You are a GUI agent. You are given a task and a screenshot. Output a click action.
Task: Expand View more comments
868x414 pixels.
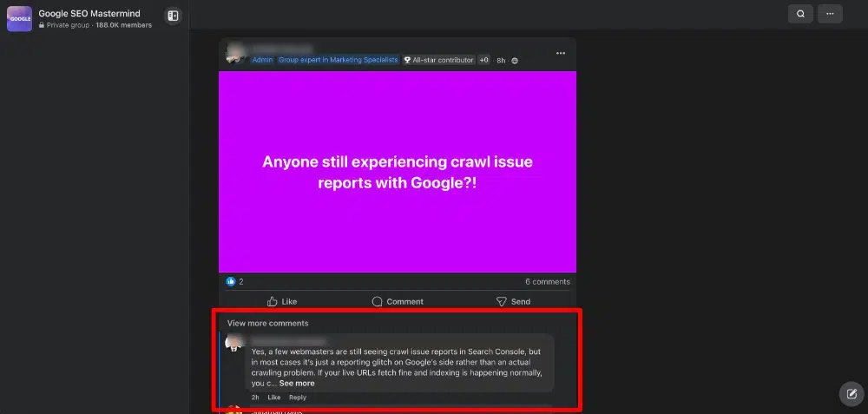click(x=268, y=323)
